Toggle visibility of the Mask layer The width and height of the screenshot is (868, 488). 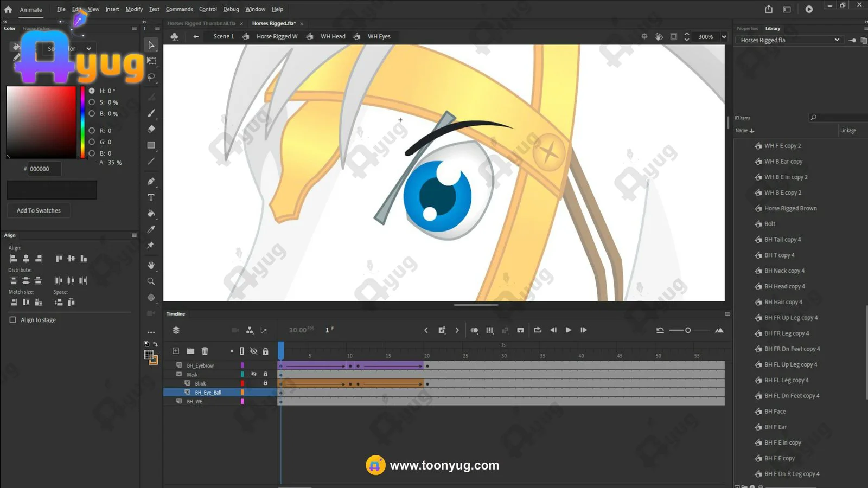click(253, 374)
